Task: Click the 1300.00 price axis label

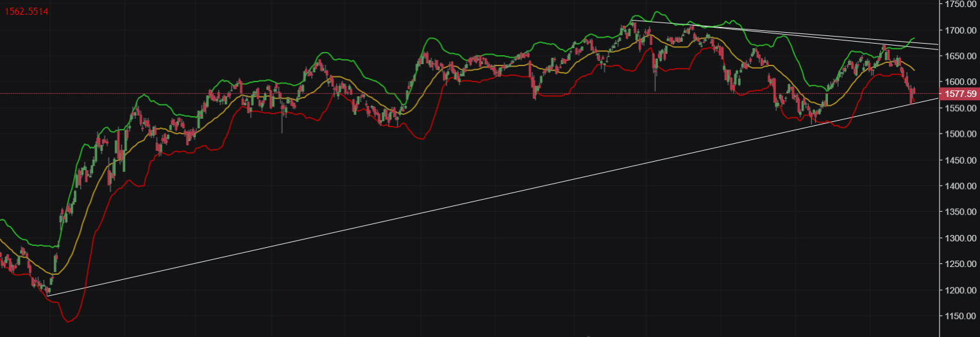Action: click(x=961, y=238)
